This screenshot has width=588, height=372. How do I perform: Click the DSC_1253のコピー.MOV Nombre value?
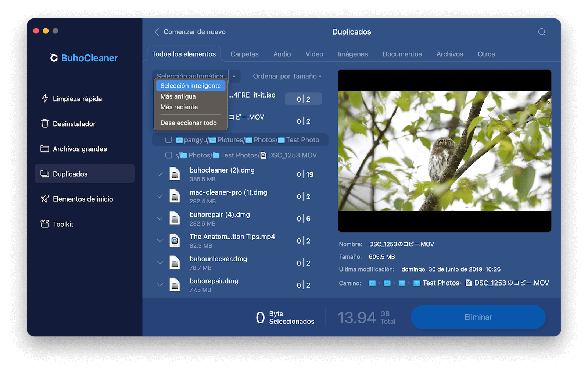pos(402,244)
